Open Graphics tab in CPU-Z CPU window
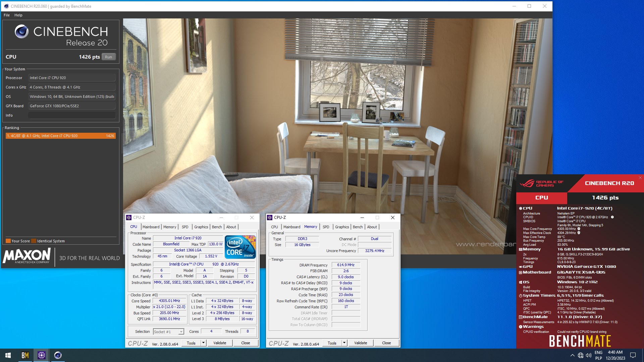Image resolution: width=644 pixels, height=362 pixels. [x=201, y=227]
